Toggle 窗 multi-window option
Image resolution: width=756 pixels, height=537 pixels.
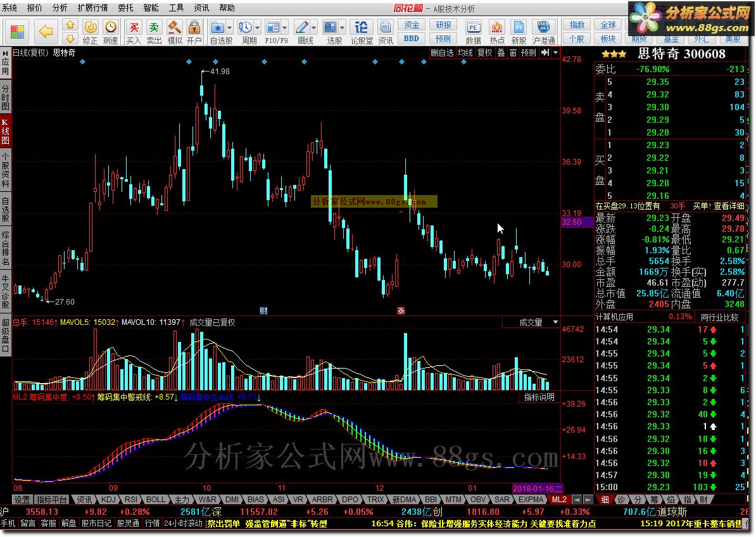pyautogui.click(x=513, y=53)
